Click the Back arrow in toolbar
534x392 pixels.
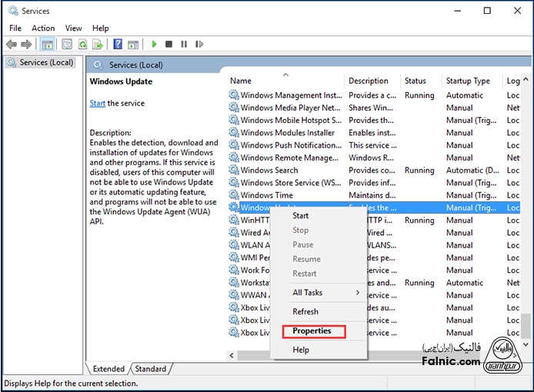click(12, 45)
